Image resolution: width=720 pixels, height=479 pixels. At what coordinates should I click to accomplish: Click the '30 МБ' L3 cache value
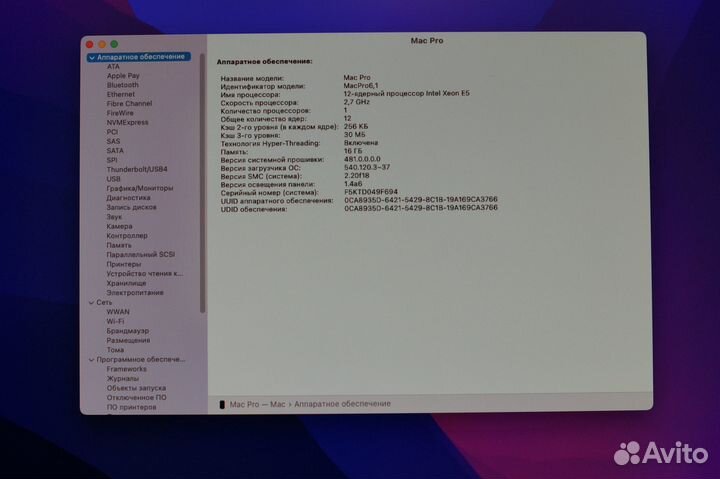click(x=354, y=135)
